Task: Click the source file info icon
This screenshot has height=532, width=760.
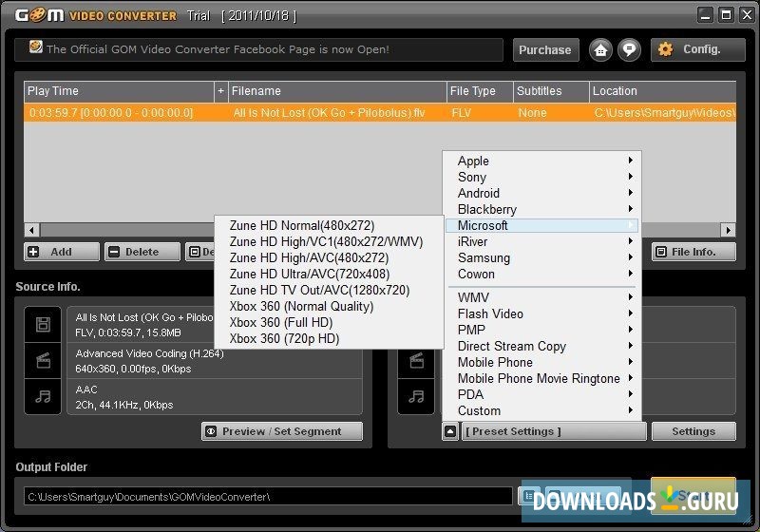Action: coord(43,325)
